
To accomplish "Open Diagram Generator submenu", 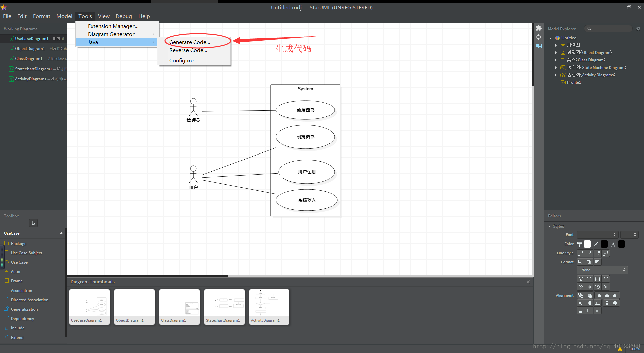I will click(x=117, y=34).
